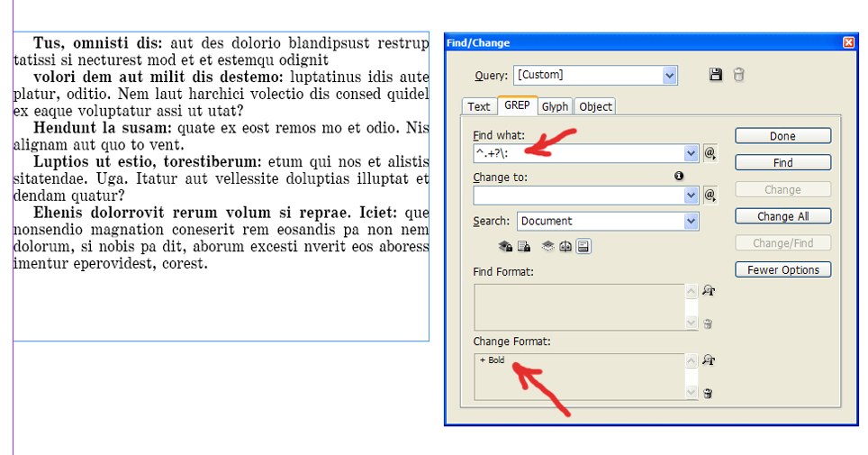Select the GREP tab
868x455 pixels.
click(x=517, y=105)
